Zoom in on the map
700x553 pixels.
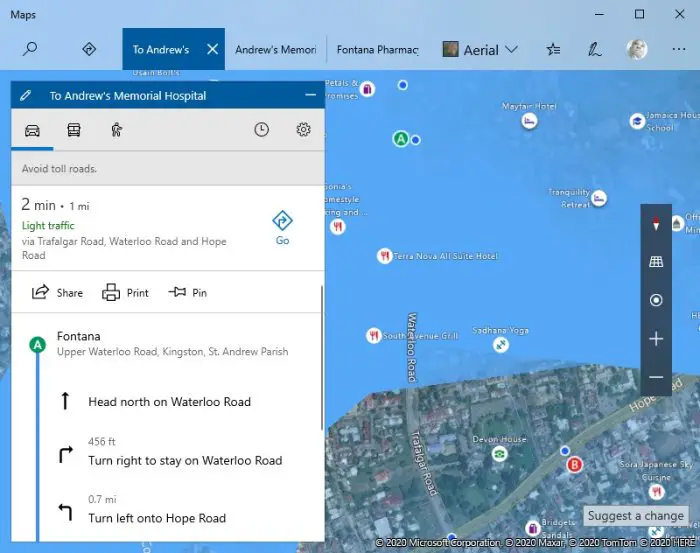click(656, 339)
